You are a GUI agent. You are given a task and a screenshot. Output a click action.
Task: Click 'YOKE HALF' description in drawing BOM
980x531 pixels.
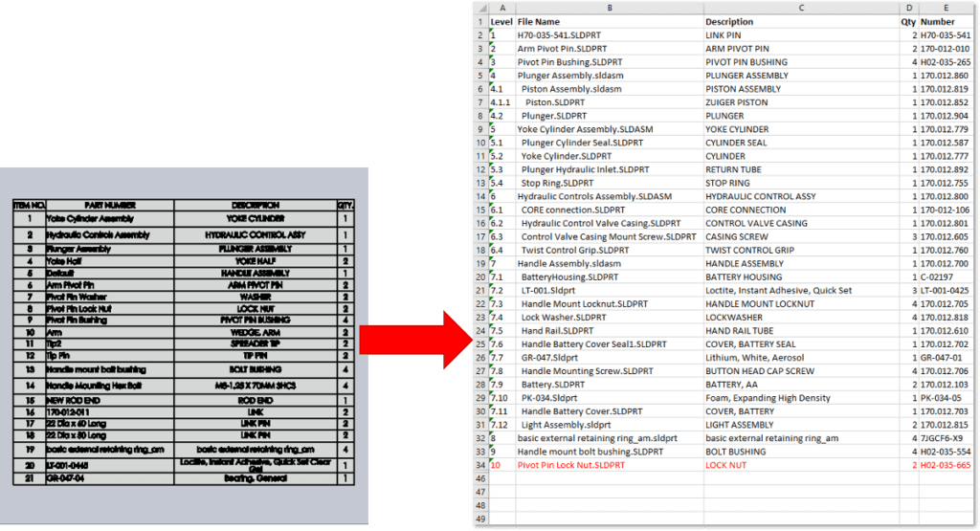(255, 262)
